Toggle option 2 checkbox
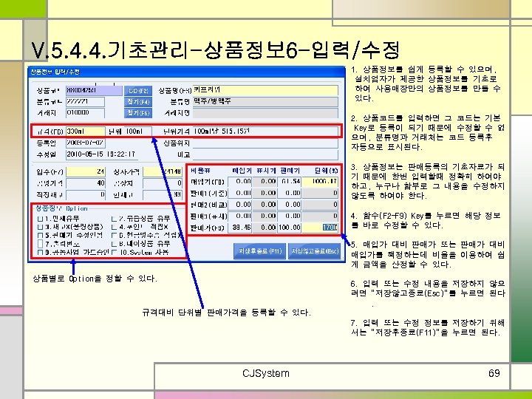 (114, 219)
